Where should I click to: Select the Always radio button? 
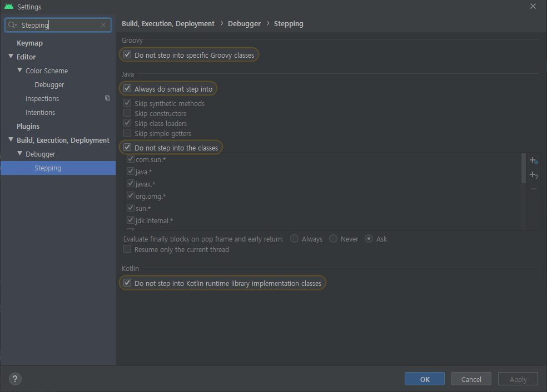pyautogui.click(x=295, y=239)
